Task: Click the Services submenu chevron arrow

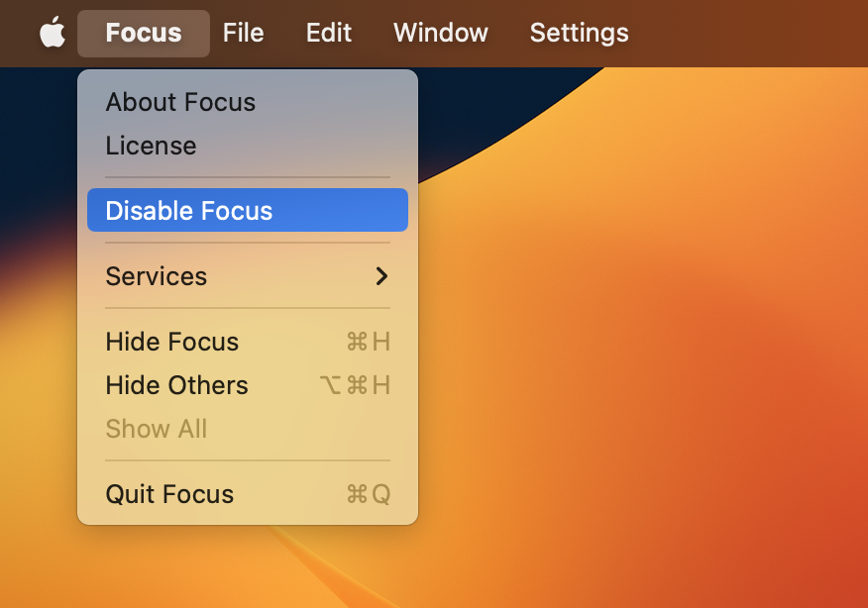Action: coord(381,276)
